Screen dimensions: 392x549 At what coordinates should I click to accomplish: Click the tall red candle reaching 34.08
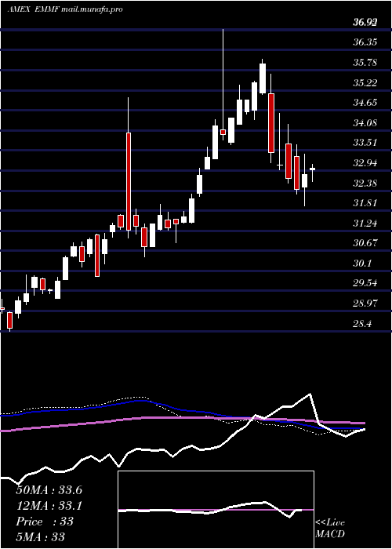pos(129,181)
